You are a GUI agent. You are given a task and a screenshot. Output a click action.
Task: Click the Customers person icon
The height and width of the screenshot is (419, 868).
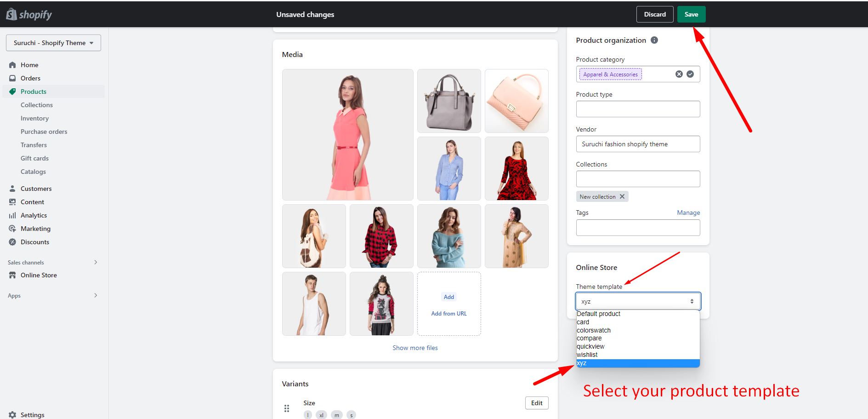coord(12,189)
